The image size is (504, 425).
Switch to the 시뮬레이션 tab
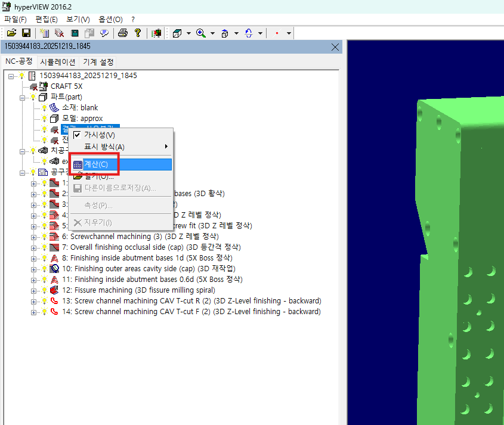click(x=58, y=62)
